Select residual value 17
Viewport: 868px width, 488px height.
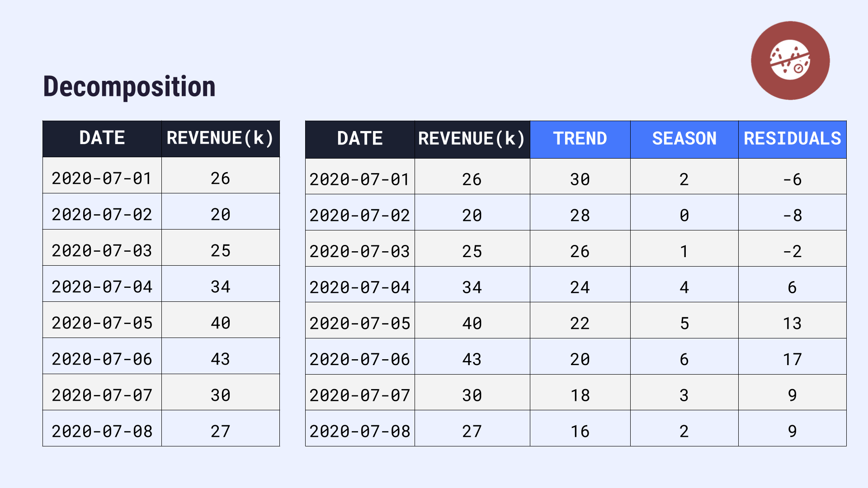[792, 360]
